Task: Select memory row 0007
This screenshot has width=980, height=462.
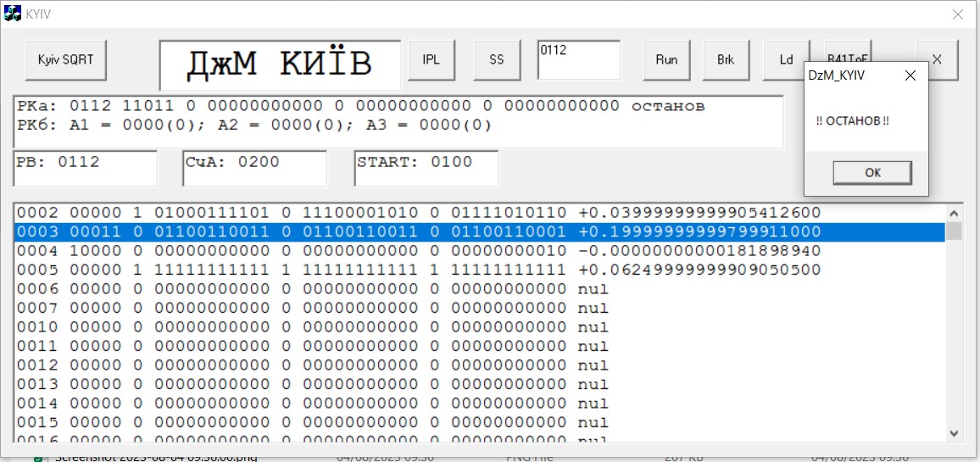Action: coord(479,309)
